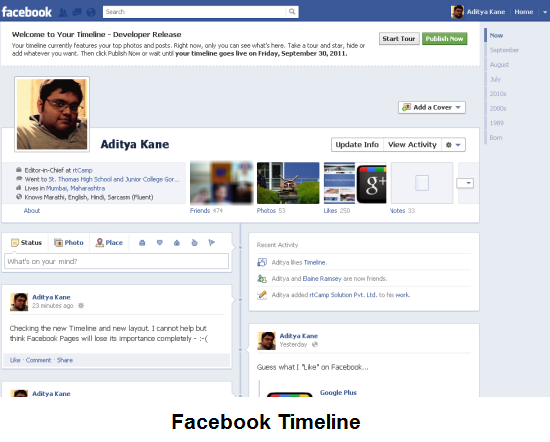Open messages icon in top bar

coord(77,13)
